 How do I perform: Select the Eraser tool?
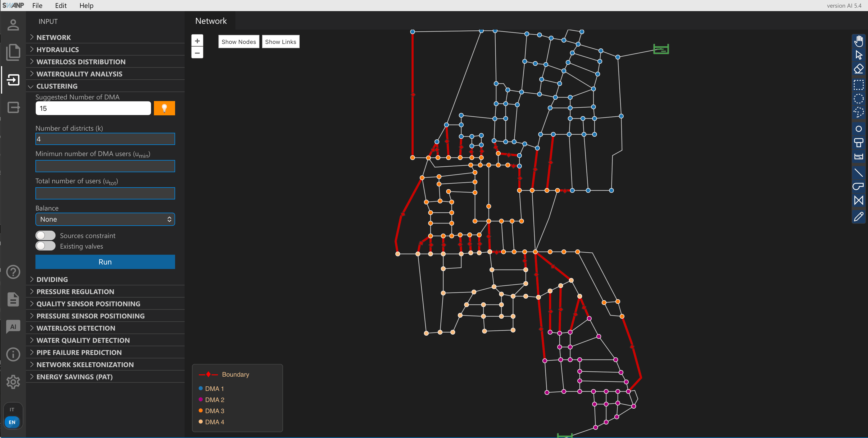coord(858,69)
